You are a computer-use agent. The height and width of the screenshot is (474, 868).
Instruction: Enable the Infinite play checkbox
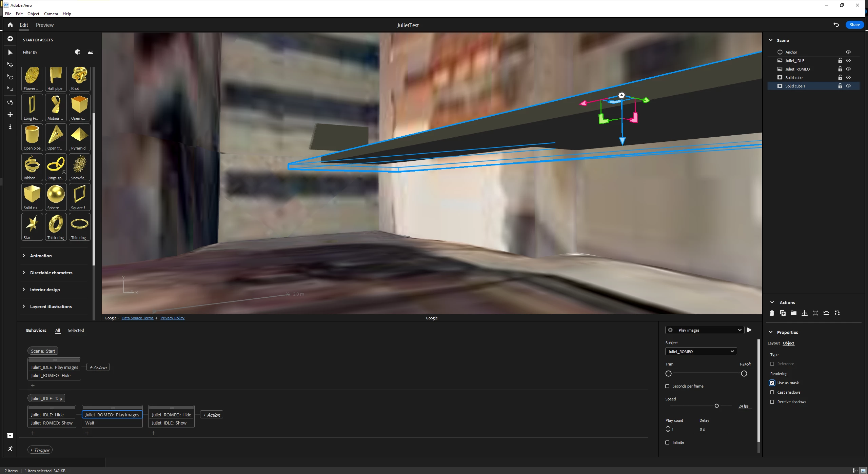point(667,442)
